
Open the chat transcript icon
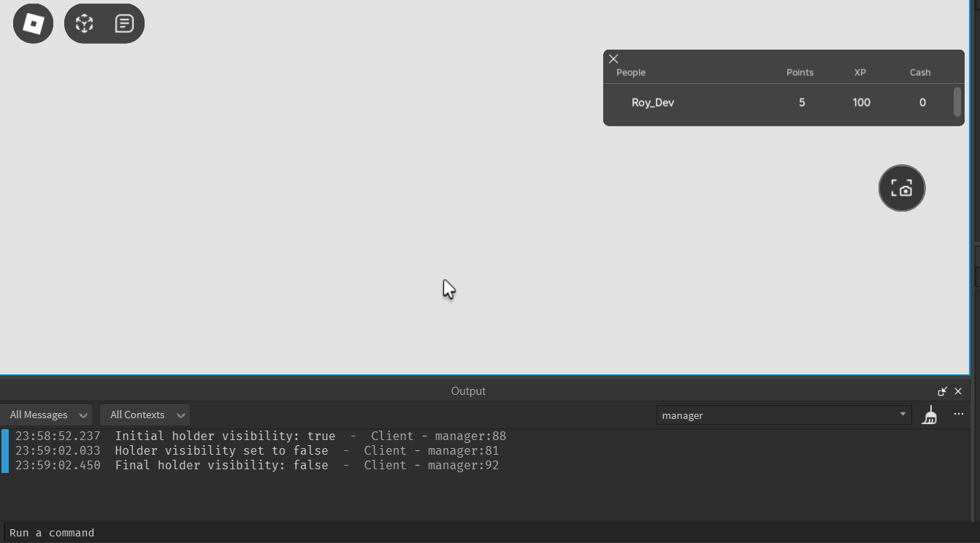point(124,23)
